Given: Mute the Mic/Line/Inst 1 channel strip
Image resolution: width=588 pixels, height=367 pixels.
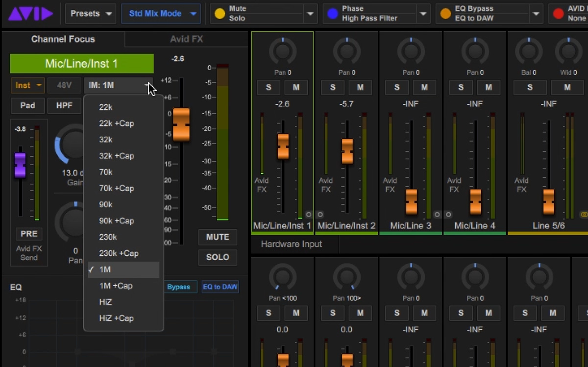Looking at the screenshot, I should coord(296,87).
